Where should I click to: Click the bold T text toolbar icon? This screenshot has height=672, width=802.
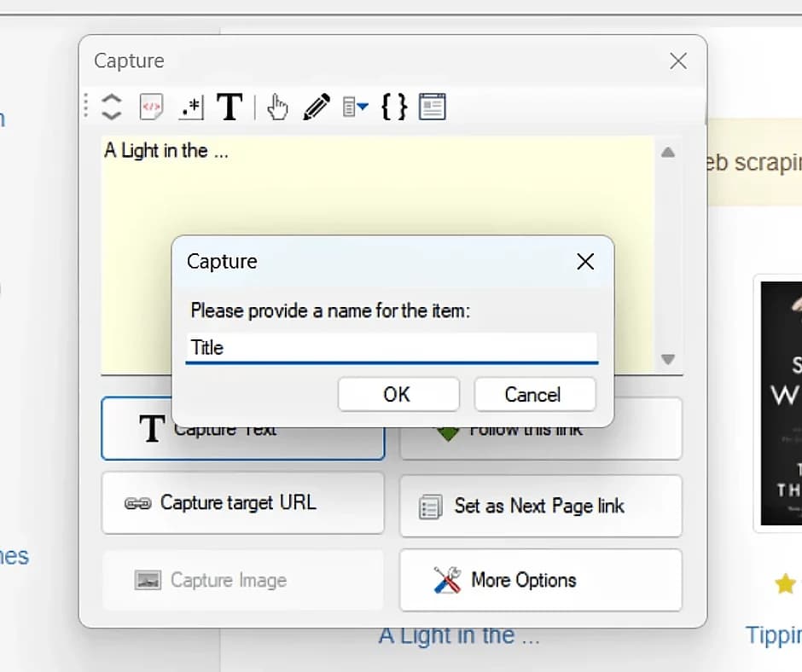[x=230, y=107]
